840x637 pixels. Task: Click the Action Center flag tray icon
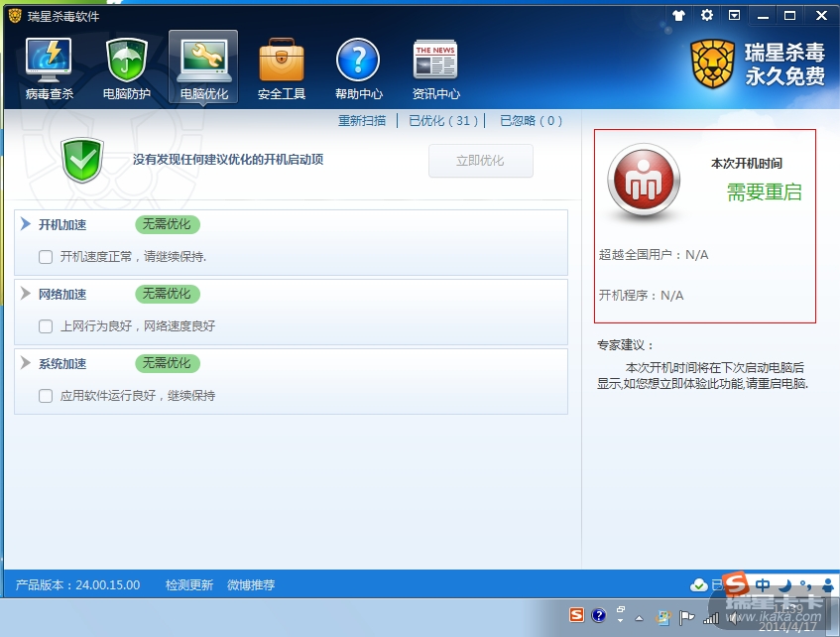pyautogui.click(x=686, y=618)
